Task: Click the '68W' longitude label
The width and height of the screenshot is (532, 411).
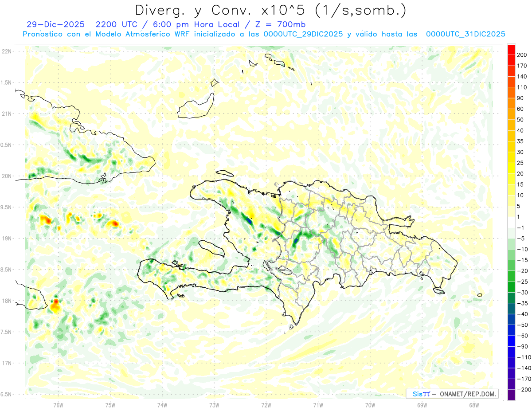Action: pos(474,405)
